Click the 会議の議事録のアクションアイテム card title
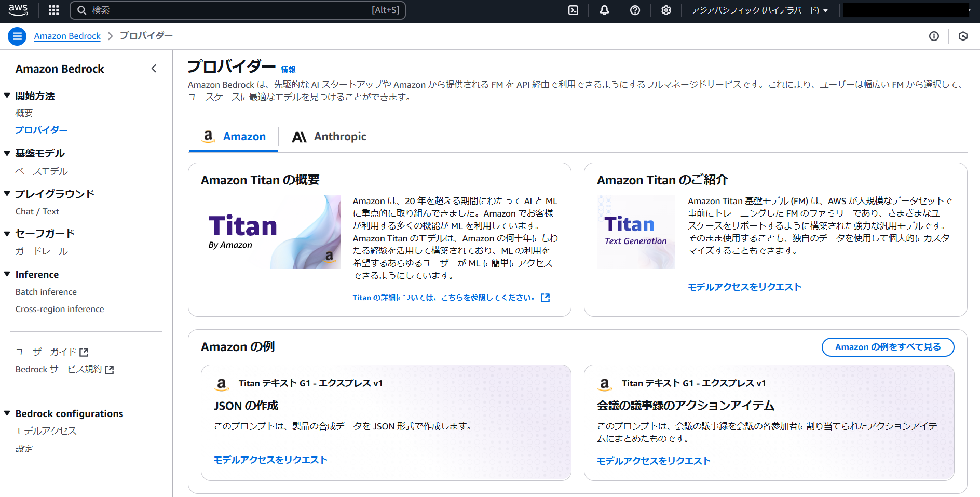Screen dimensions: 980x497 click(x=686, y=406)
